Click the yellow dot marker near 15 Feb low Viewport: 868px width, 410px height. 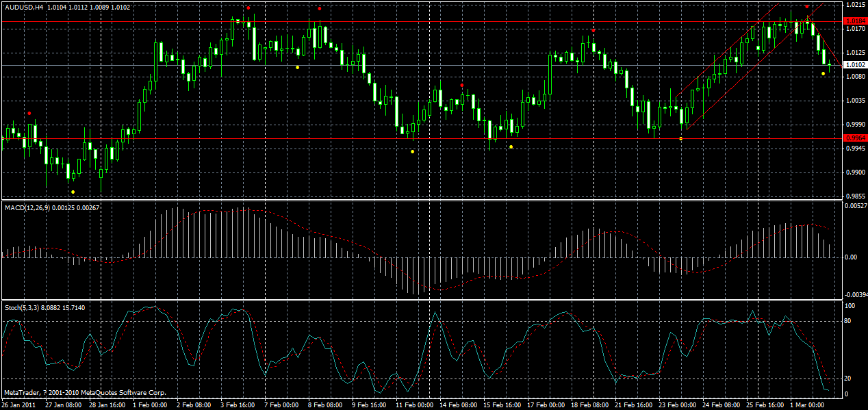tap(511, 146)
